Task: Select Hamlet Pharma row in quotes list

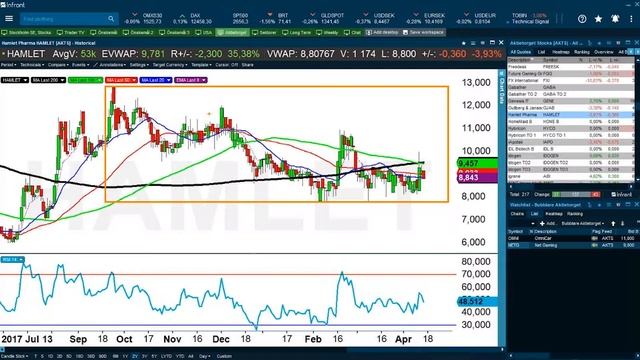Action: click(571, 115)
